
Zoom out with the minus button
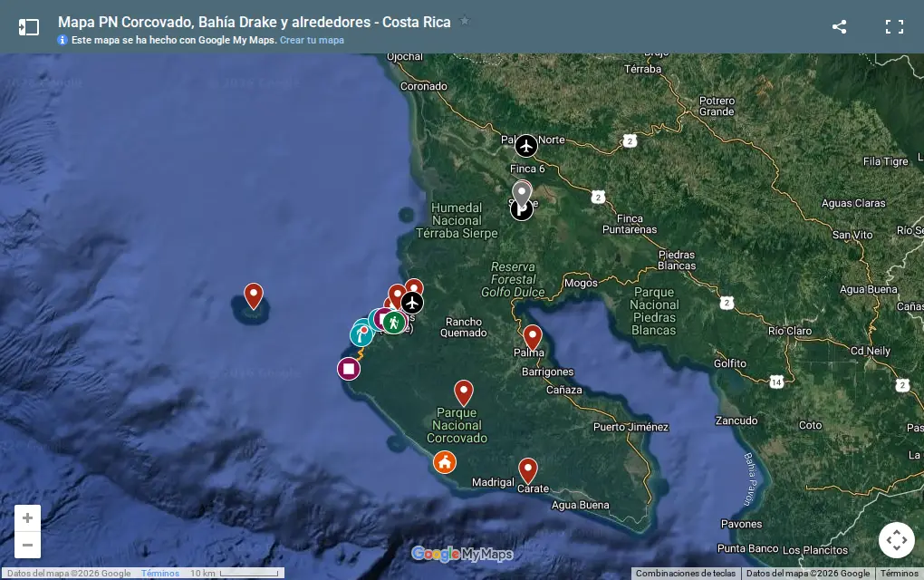tap(28, 545)
